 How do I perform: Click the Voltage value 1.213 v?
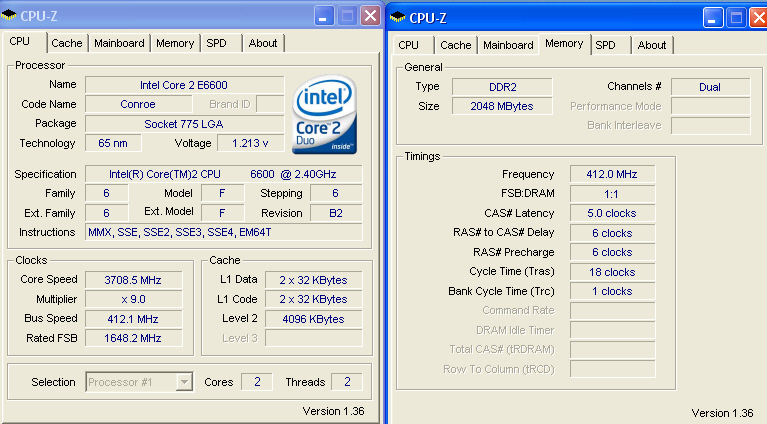tap(250, 143)
